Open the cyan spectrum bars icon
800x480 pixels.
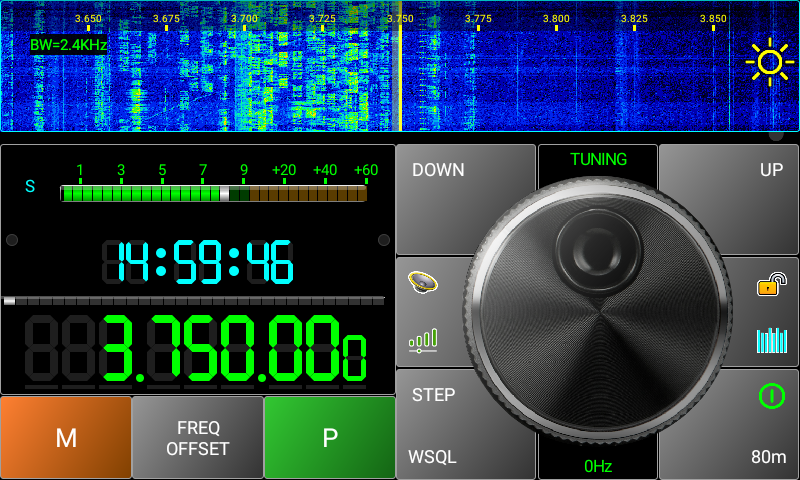point(771,340)
